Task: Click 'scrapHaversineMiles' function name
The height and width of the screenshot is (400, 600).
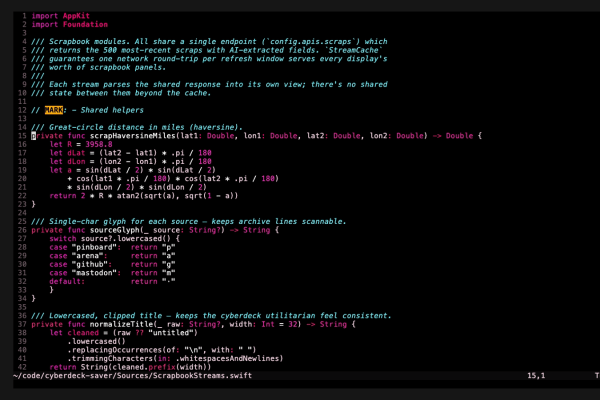Action: click(x=132, y=136)
